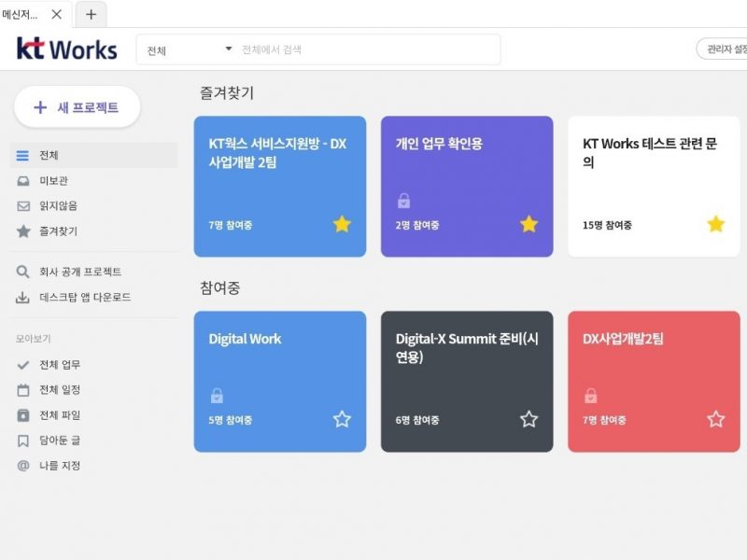747x560 pixels.
Task: Select 전체 업무 menu label
Action: (x=60, y=365)
